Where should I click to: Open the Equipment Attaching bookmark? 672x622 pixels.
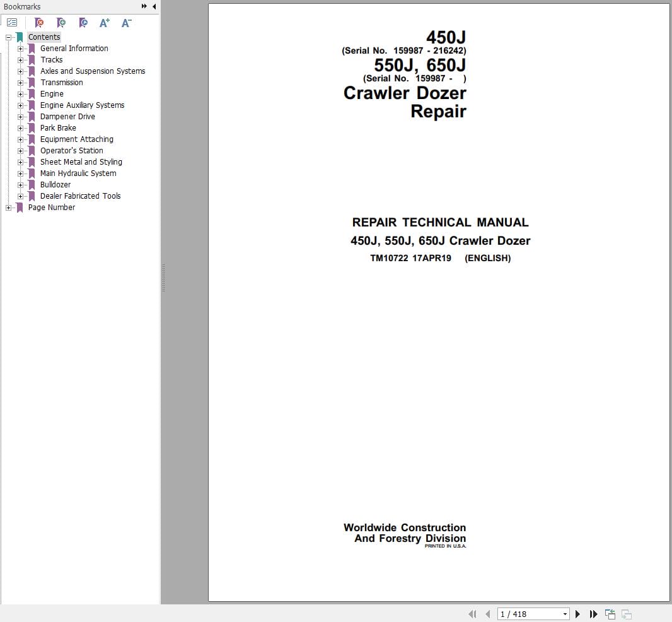point(77,139)
